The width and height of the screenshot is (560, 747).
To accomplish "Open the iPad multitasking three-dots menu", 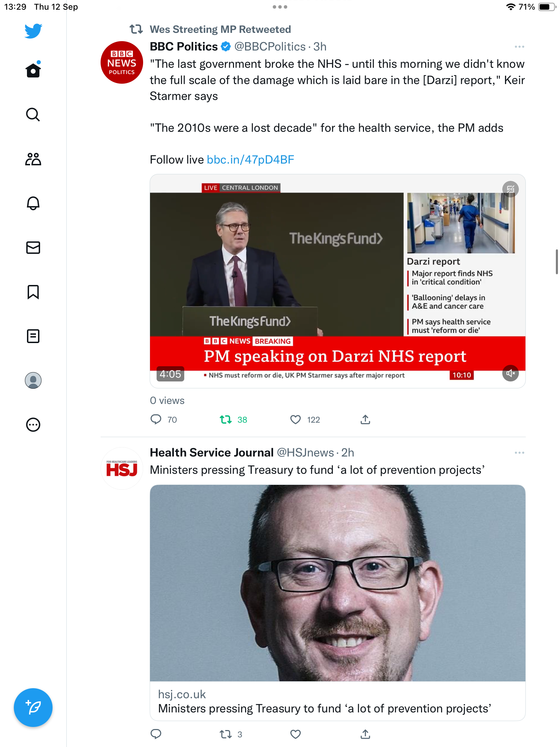I will coord(280,7).
